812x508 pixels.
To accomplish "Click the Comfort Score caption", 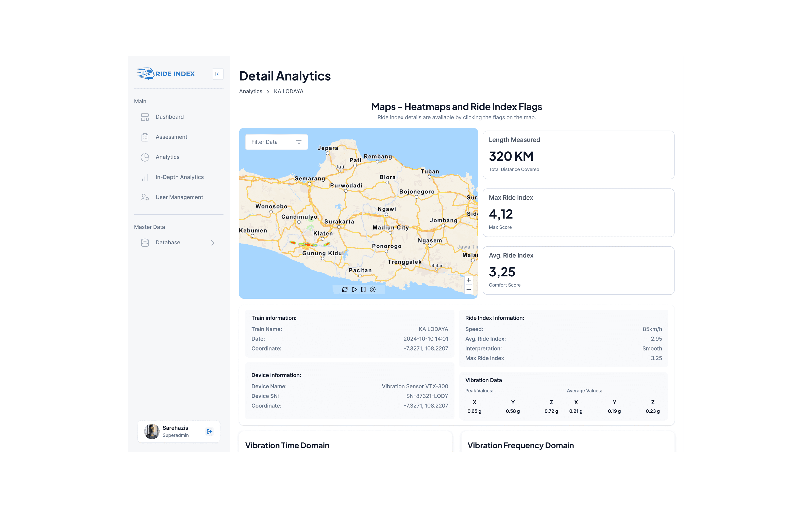I will [x=505, y=285].
